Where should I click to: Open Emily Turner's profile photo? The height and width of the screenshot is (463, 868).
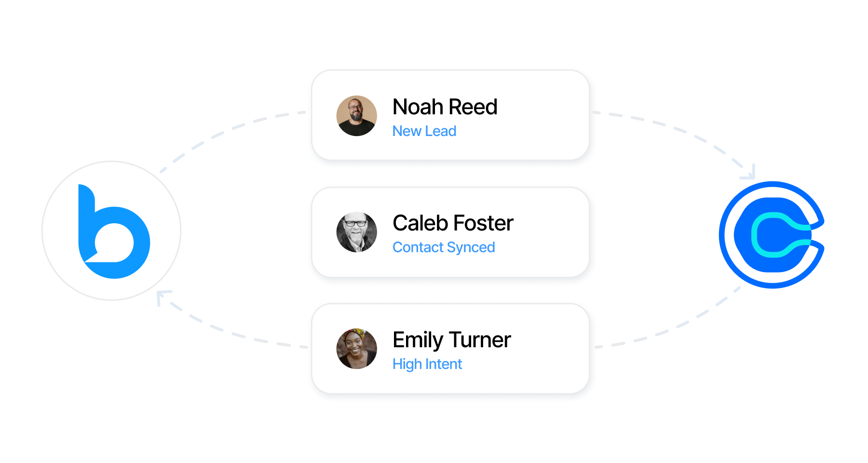pyautogui.click(x=357, y=349)
